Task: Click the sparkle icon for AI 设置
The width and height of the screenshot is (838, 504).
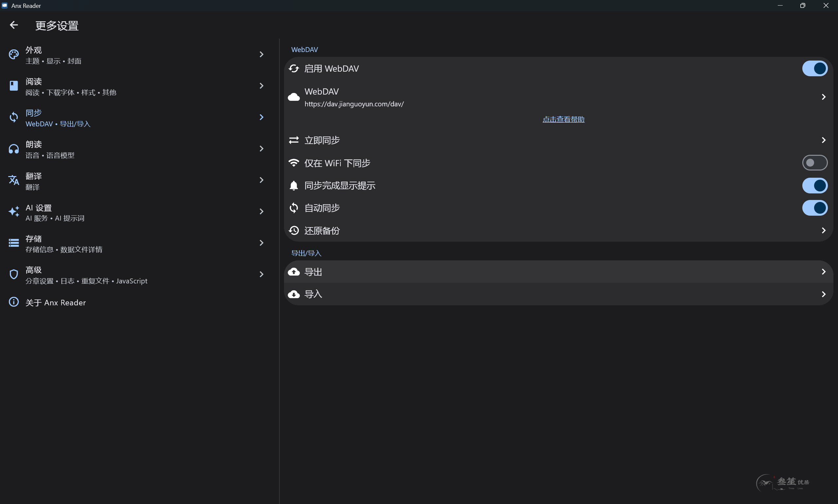Action: point(14,212)
